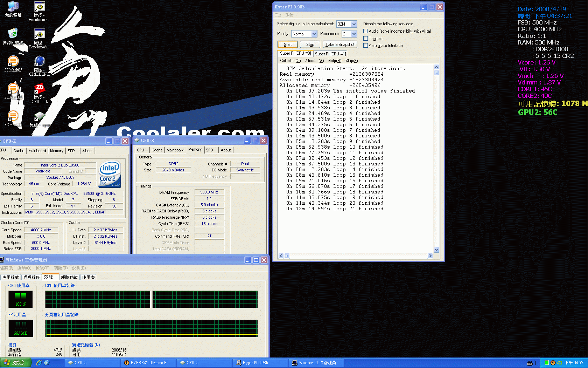Click the Internet Explorer quick launch icon

click(39, 363)
